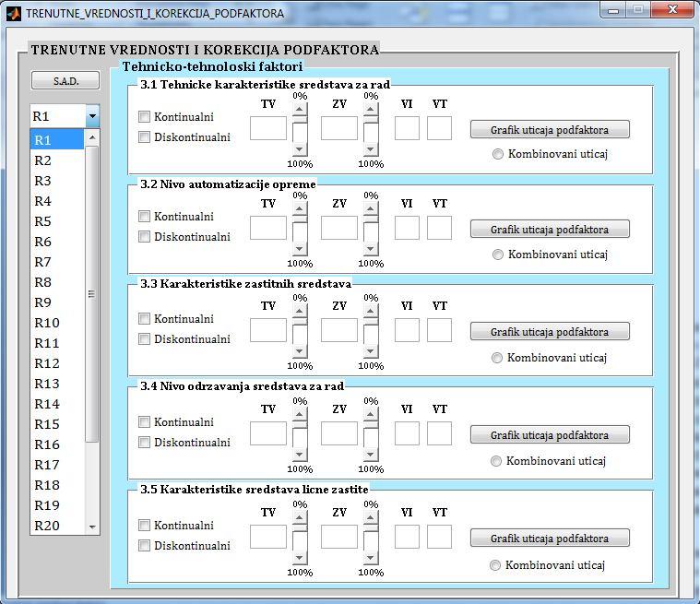
Task: Show Grafik uticaja podfaktora in section 3.3
Action: 550,332
